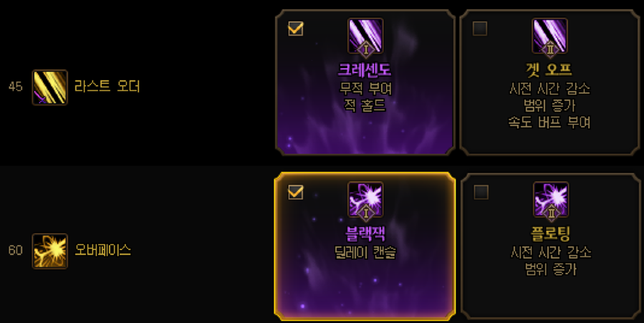Uncheck the 크레센도 checkbox

point(296,29)
